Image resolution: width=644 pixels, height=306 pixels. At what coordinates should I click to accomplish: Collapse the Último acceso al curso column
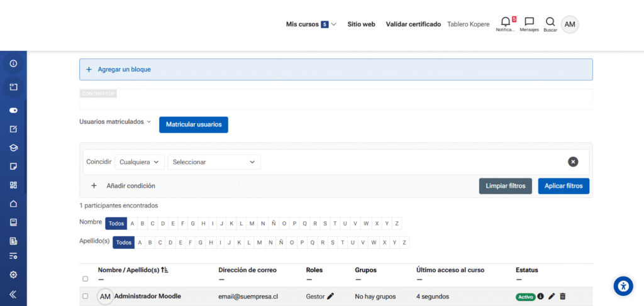(x=419, y=280)
